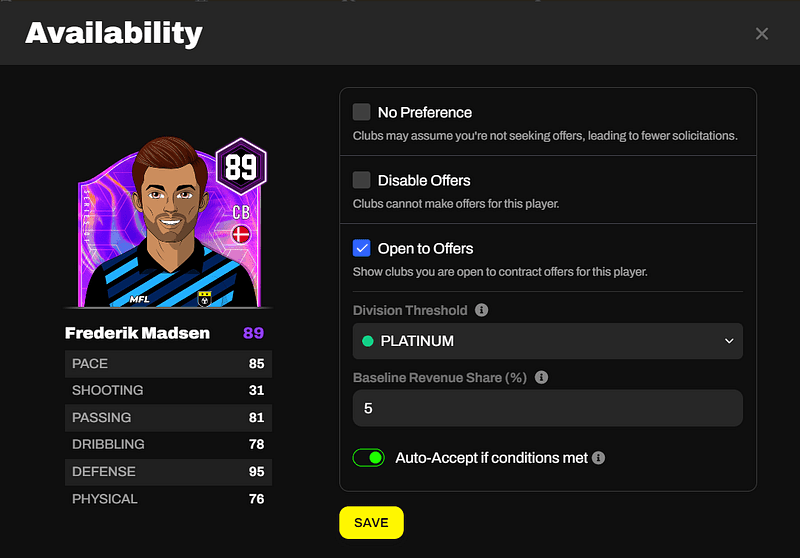Click the Denmark flag on player card
Viewport: 800px width, 558px height.
(240, 234)
